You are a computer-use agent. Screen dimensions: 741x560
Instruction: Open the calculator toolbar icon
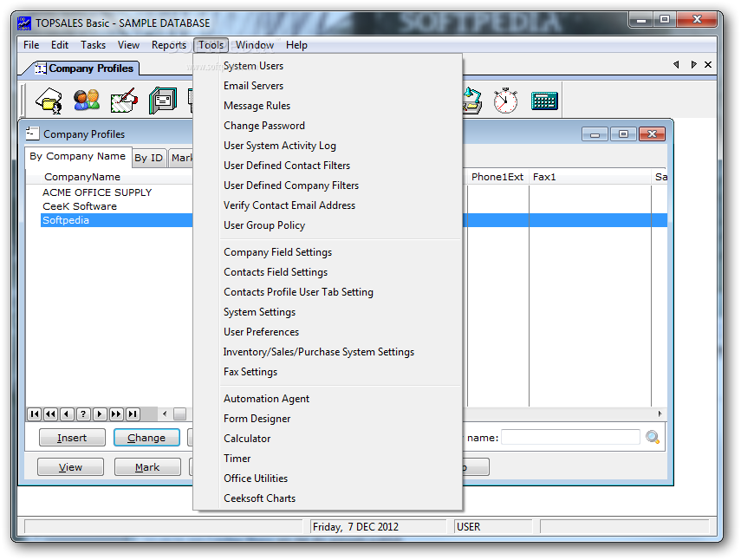click(544, 101)
